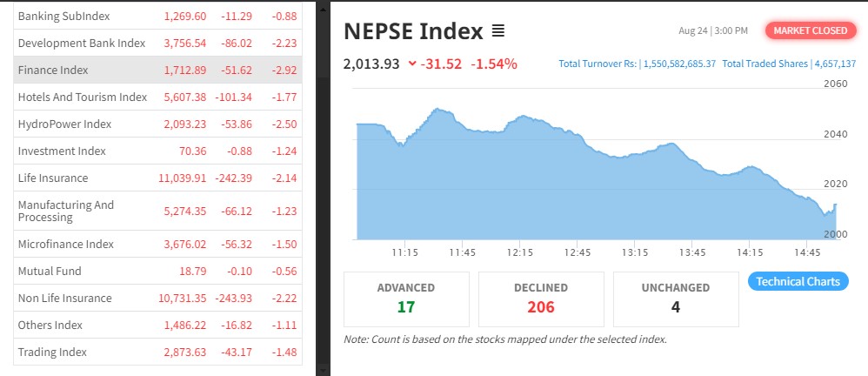Click the red down-arrow change indicator
Image resolution: width=868 pixels, height=376 pixels.
411,64
